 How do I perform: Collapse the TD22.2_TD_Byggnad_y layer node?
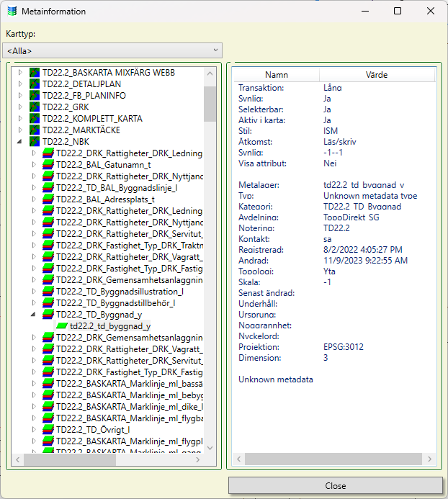(33, 315)
